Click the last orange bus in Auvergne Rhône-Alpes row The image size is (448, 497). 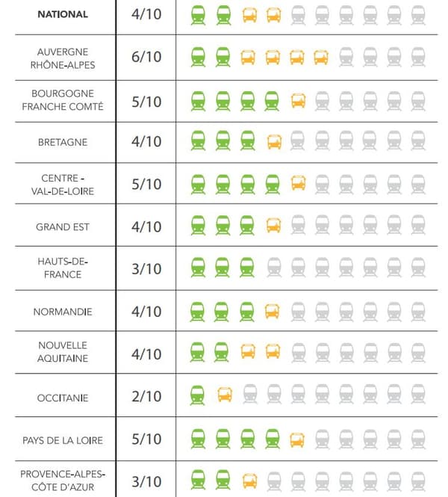click(x=321, y=58)
